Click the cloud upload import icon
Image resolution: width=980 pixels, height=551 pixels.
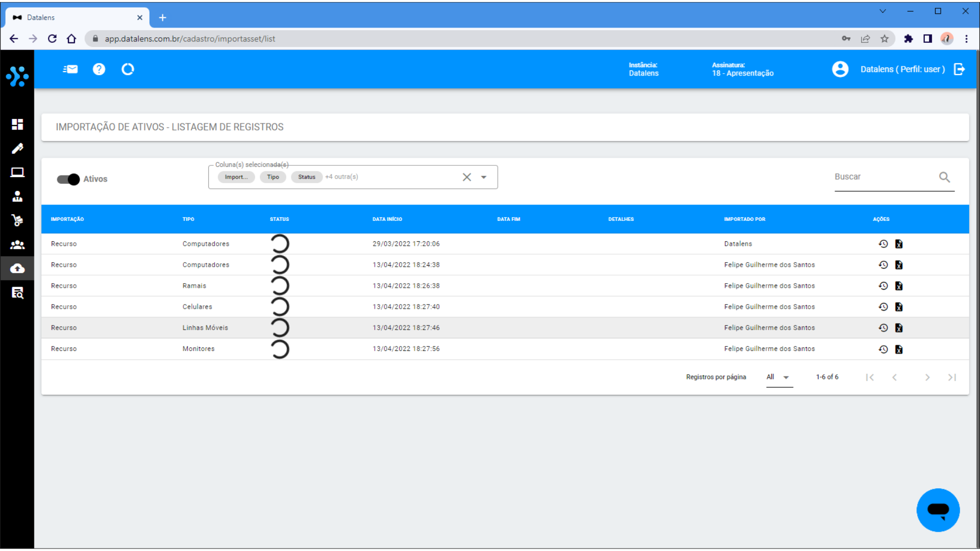coord(17,268)
